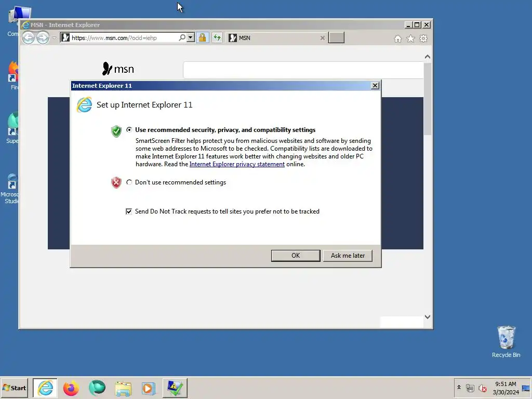
Task: Click the red shield not recommended icon
Action: tap(116, 182)
